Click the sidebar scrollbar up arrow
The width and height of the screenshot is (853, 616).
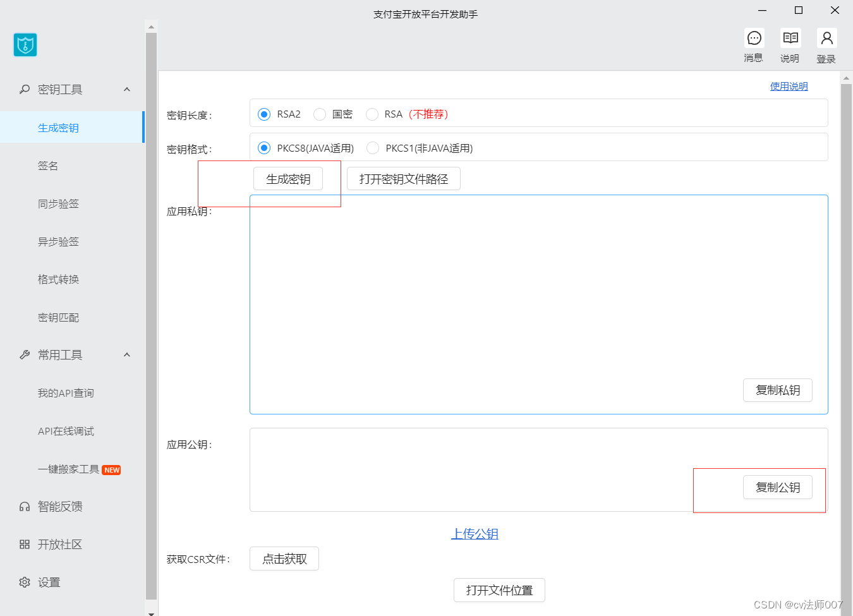pos(151,27)
